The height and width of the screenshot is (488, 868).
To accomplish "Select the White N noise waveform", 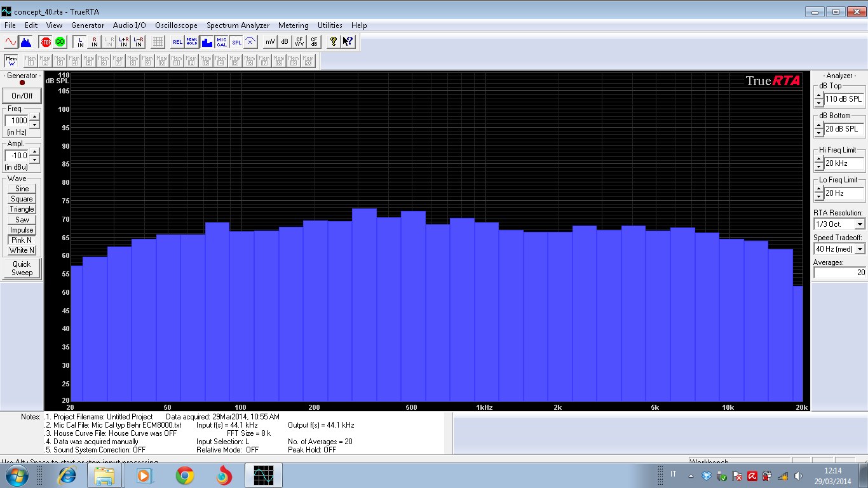I will pos(22,250).
